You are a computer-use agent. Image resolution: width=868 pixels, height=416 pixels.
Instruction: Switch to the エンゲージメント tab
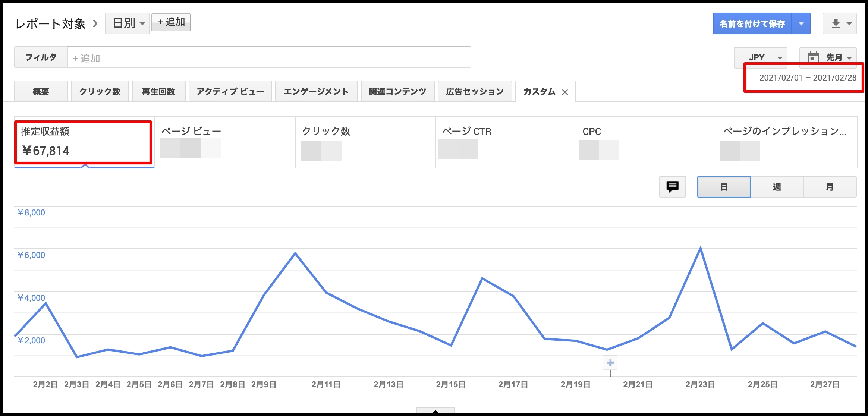pos(317,91)
